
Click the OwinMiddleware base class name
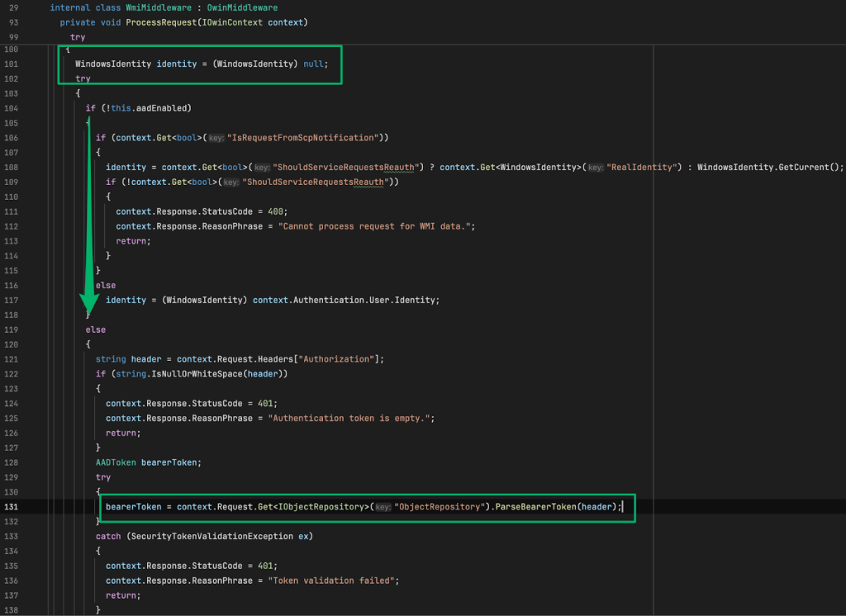pyautogui.click(x=243, y=7)
